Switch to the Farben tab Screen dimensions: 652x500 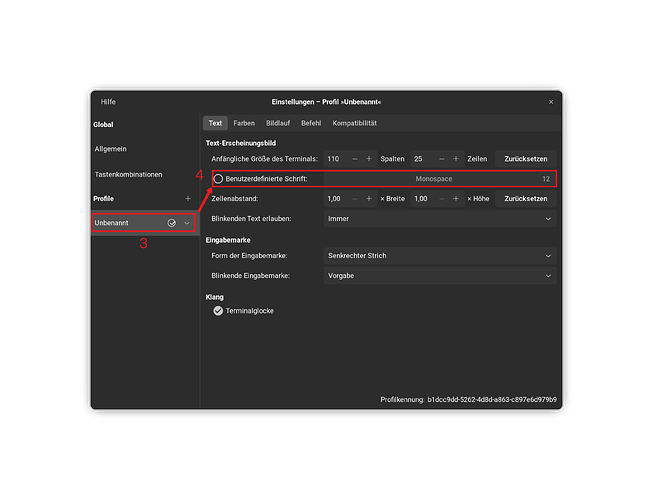(244, 123)
